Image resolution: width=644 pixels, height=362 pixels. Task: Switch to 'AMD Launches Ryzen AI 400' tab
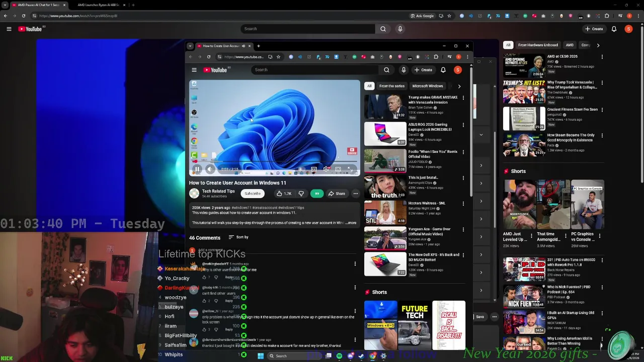(98, 5)
